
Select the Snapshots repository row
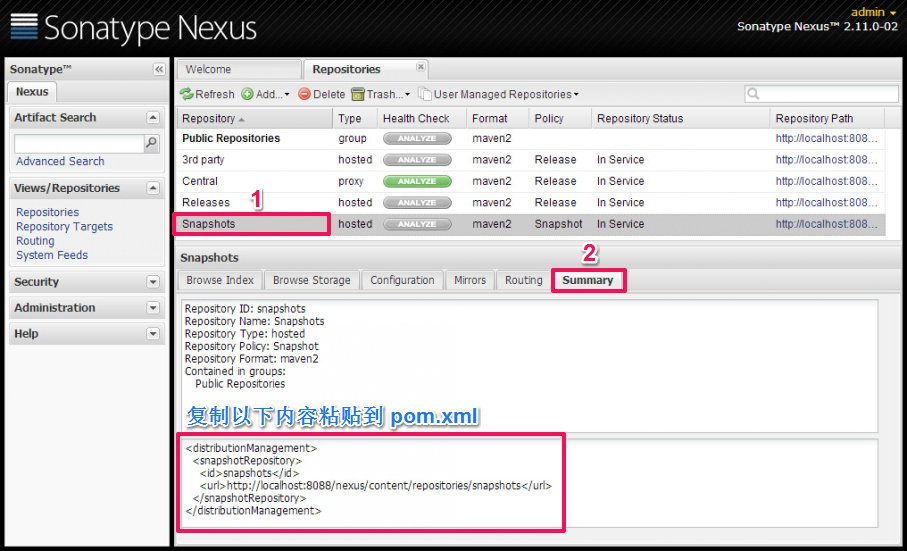tap(530, 224)
